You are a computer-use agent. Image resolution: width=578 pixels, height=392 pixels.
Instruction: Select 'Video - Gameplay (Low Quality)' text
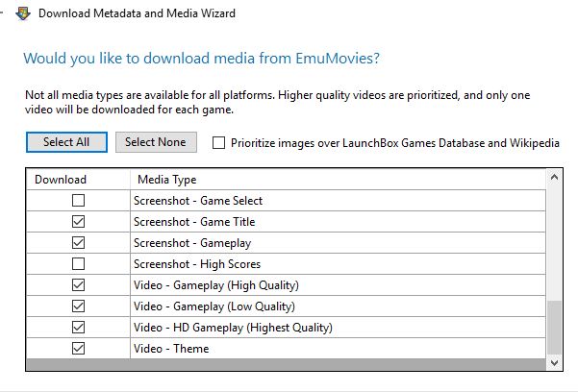[214, 306]
